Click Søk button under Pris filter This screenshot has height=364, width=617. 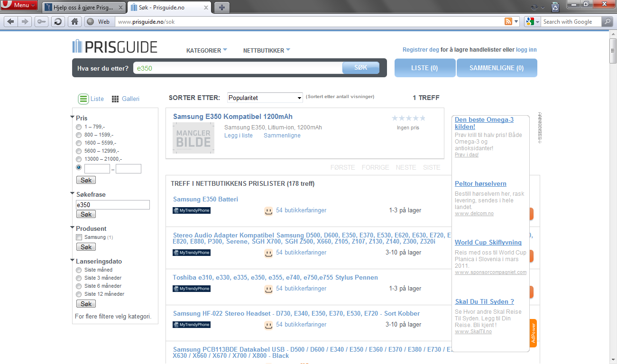point(86,180)
